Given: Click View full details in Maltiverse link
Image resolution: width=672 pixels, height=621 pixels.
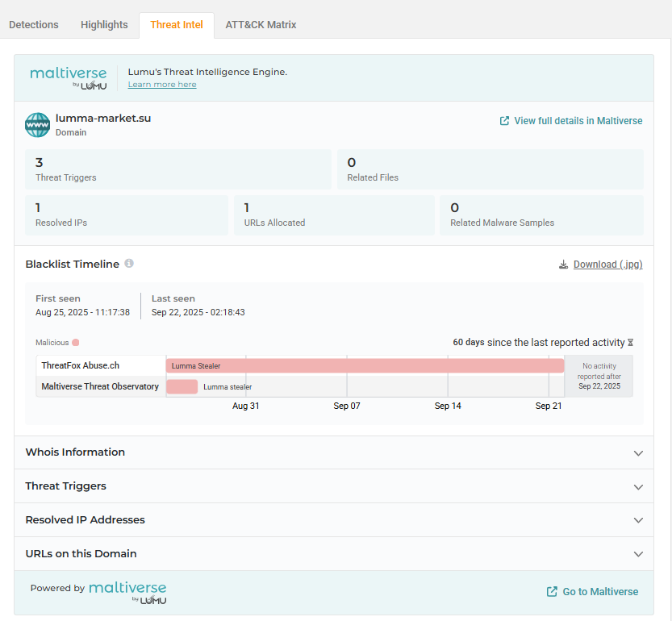Looking at the screenshot, I should (578, 121).
